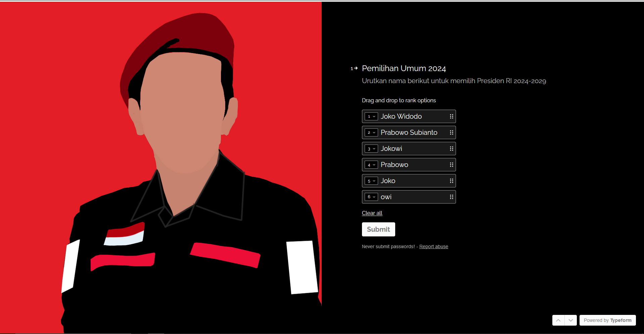Click the Clear all link
The width and height of the screenshot is (644, 334).
[x=372, y=213]
